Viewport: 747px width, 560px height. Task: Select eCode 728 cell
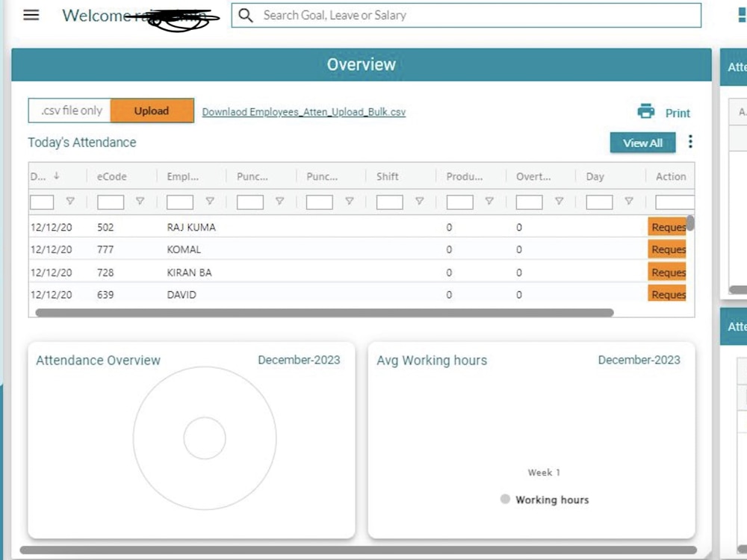105,273
